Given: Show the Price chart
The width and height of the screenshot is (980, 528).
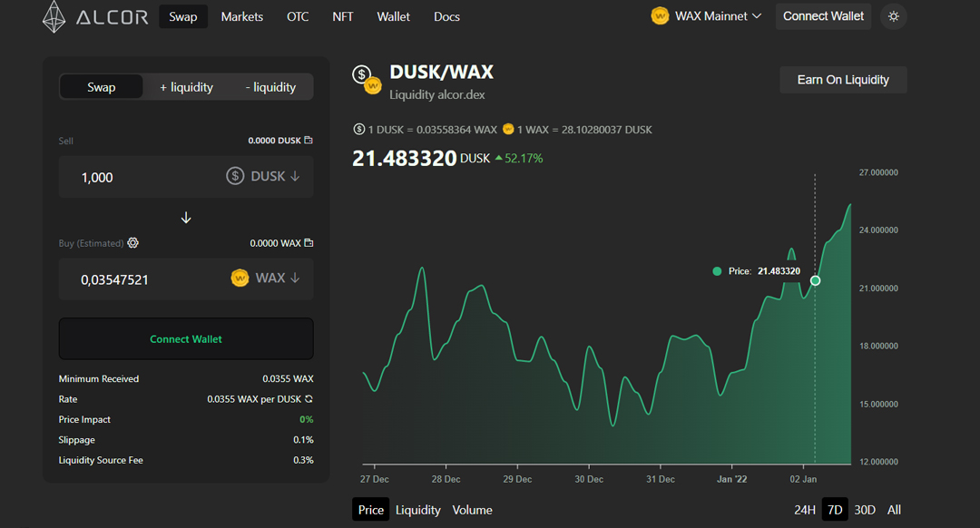Looking at the screenshot, I should [x=370, y=510].
